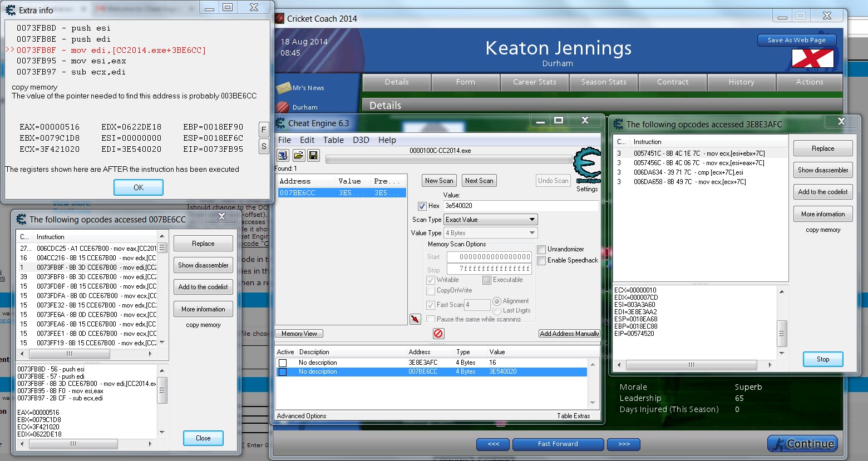Click the open folder load table icon

click(x=298, y=156)
